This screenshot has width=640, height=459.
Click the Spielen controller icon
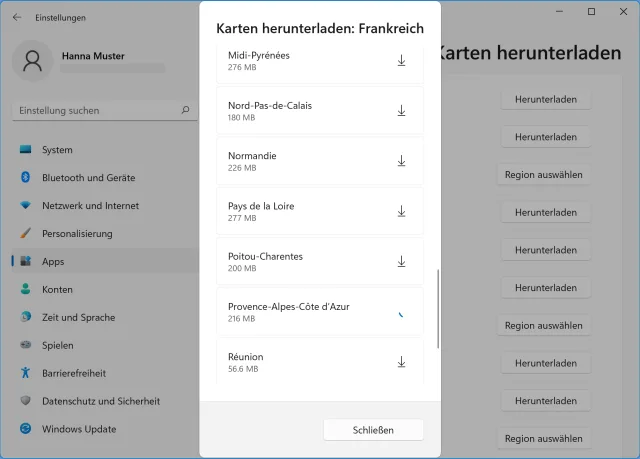[25, 345]
